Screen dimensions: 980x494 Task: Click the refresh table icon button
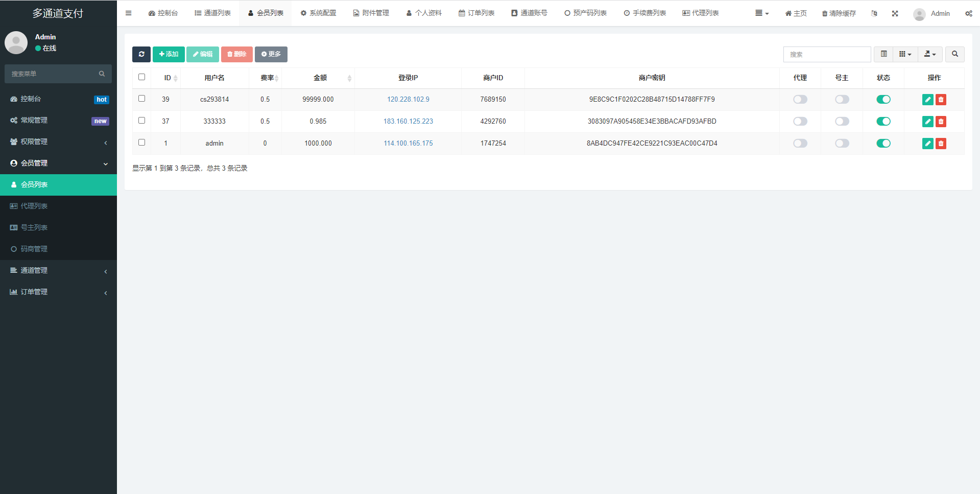pos(141,54)
